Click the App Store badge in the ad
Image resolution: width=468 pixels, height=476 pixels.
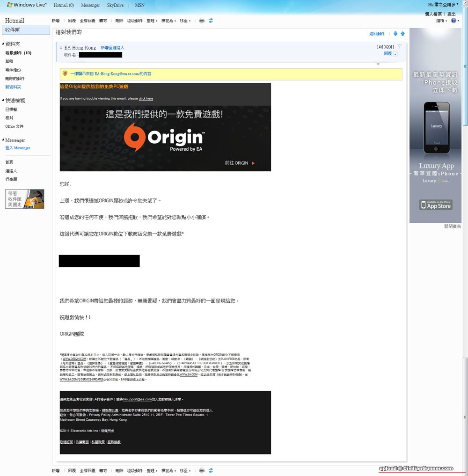tap(436, 205)
